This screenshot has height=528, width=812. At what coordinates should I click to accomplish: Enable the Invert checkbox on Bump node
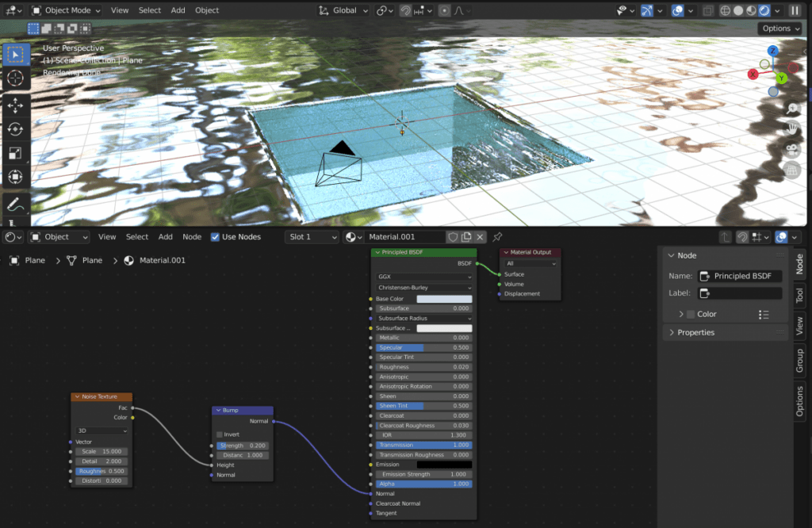click(x=220, y=434)
